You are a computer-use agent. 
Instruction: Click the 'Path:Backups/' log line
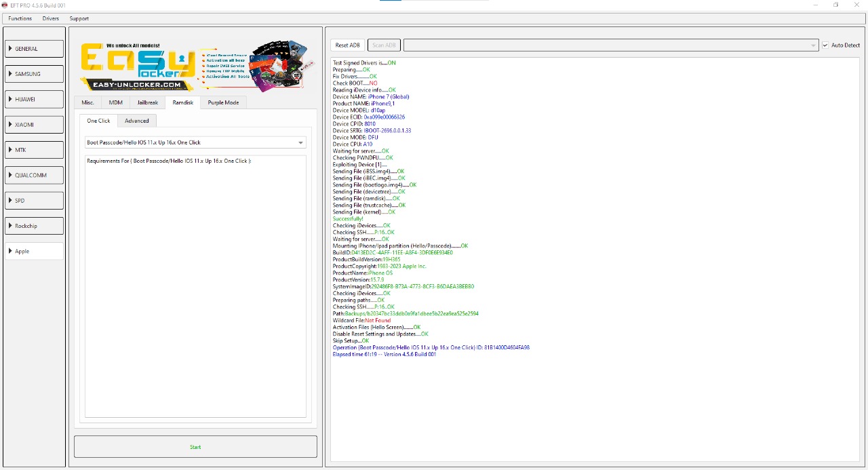coord(406,314)
